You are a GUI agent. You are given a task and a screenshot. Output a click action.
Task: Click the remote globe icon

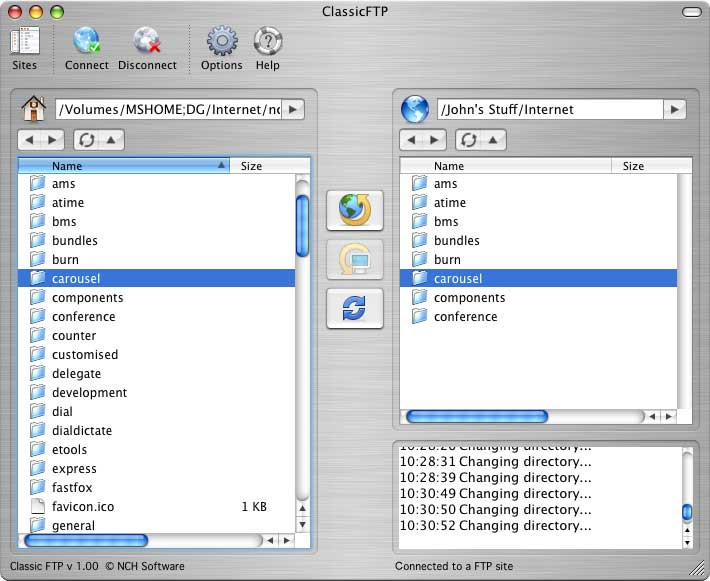point(415,109)
